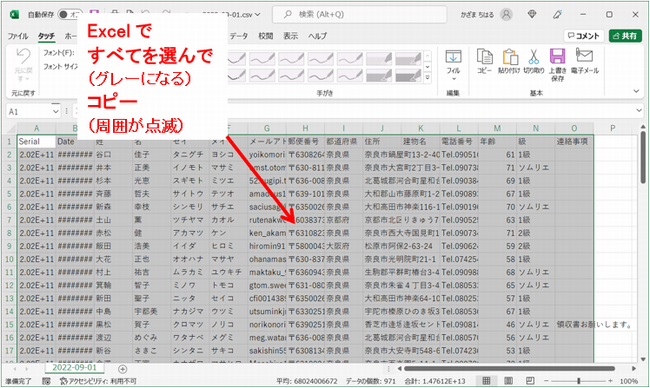
Task: Click the 郵便番号 header cell
Action: coord(306,141)
